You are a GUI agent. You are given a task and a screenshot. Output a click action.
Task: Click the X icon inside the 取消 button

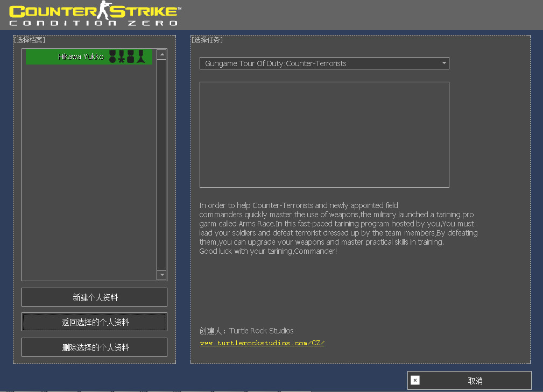(415, 380)
